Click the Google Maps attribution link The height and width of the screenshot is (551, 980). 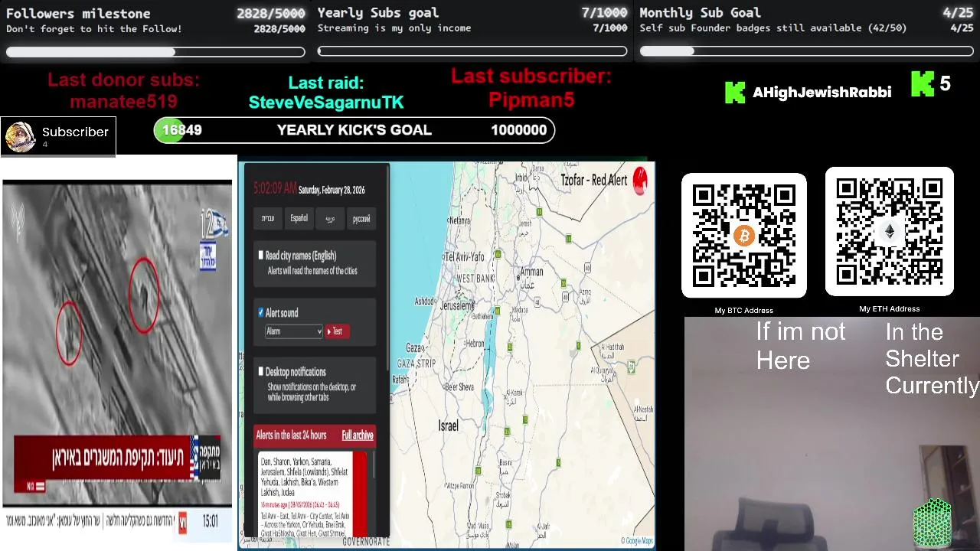pos(638,541)
